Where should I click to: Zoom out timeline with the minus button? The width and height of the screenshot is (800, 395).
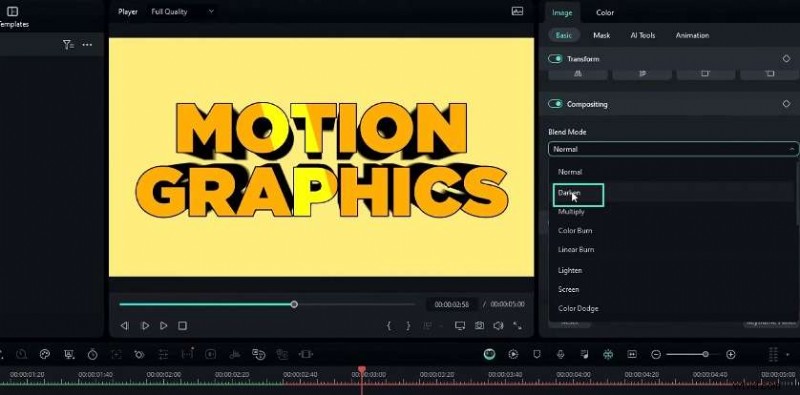[x=656, y=354]
